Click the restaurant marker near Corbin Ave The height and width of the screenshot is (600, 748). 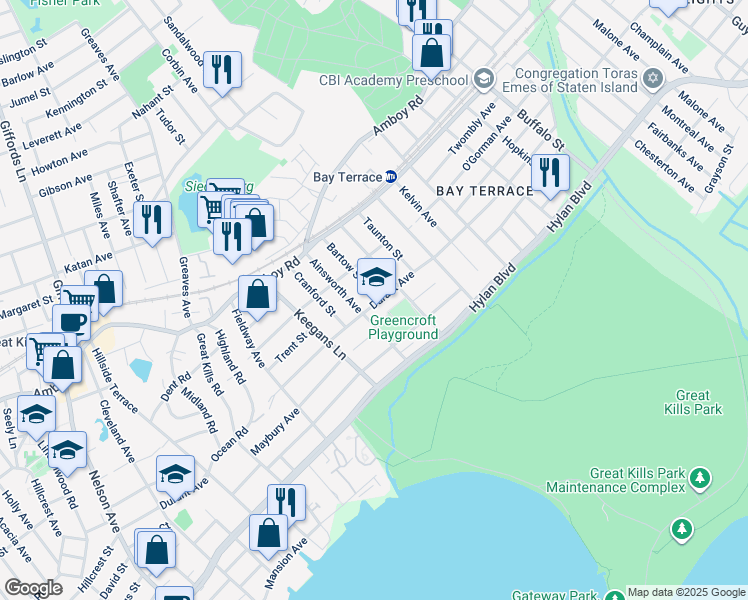point(222,70)
